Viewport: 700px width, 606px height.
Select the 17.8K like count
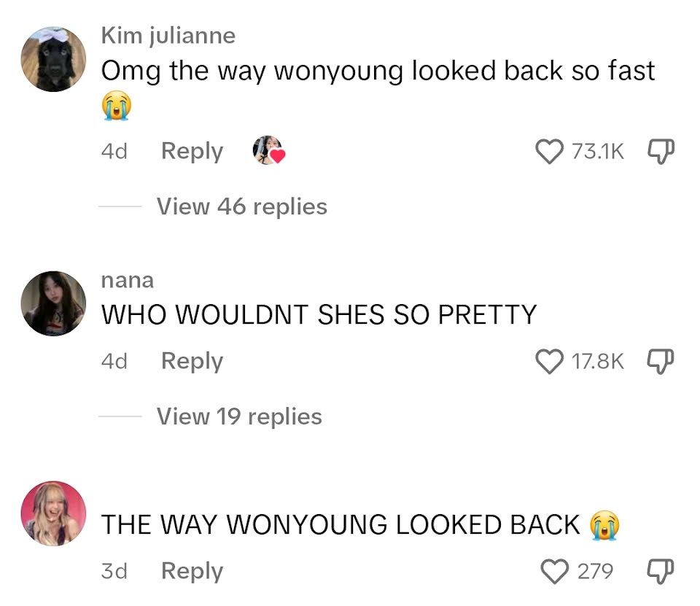coord(597,361)
